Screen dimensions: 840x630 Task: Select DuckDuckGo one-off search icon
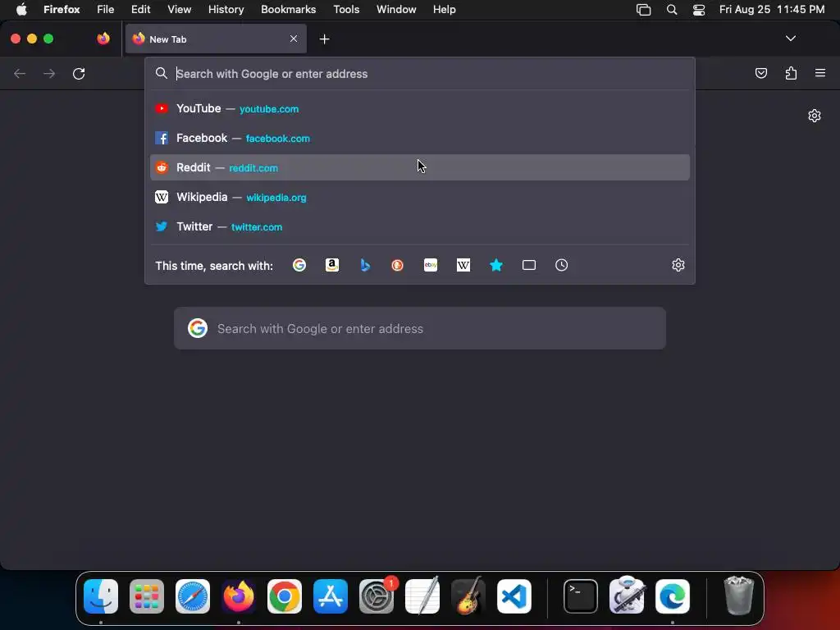pyautogui.click(x=398, y=265)
